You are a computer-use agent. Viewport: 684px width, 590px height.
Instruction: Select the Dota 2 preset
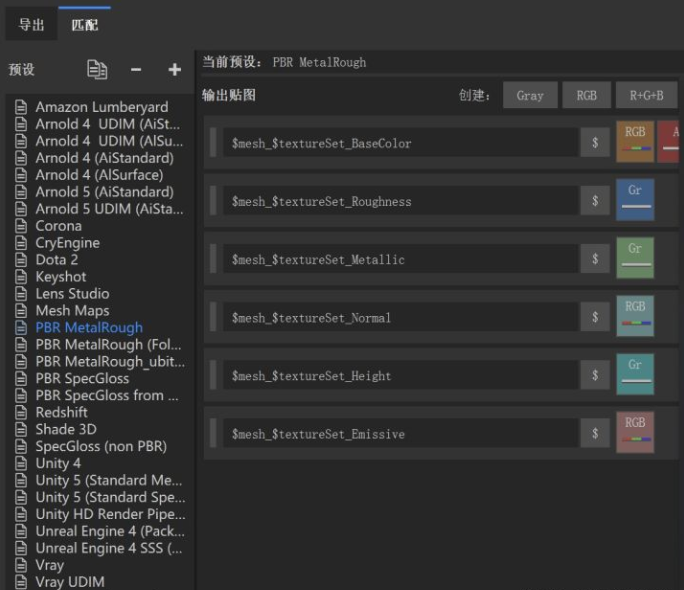click(57, 259)
